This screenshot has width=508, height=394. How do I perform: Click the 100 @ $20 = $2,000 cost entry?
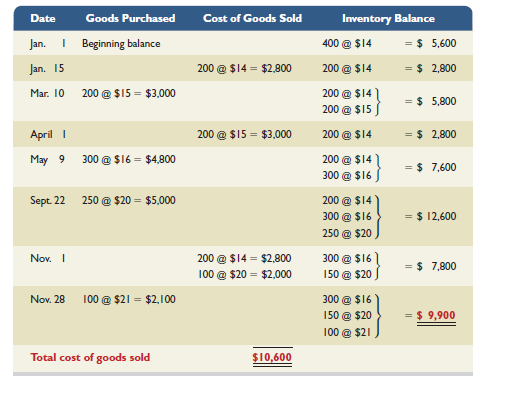point(245,274)
